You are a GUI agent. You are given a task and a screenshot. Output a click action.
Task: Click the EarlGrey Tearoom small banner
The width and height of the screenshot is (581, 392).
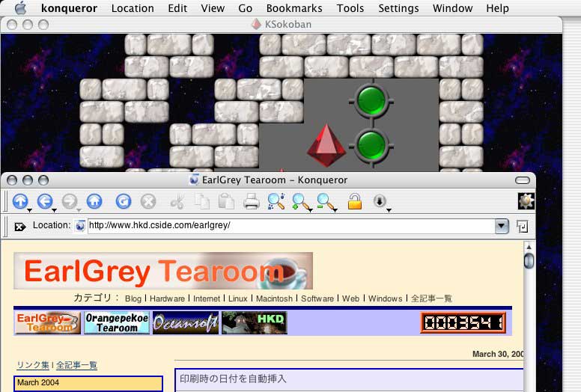pyautogui.click(x=47, y=322)
